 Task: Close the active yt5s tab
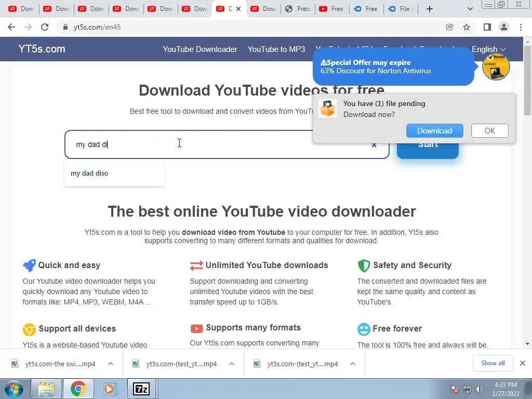pos(238,9)
